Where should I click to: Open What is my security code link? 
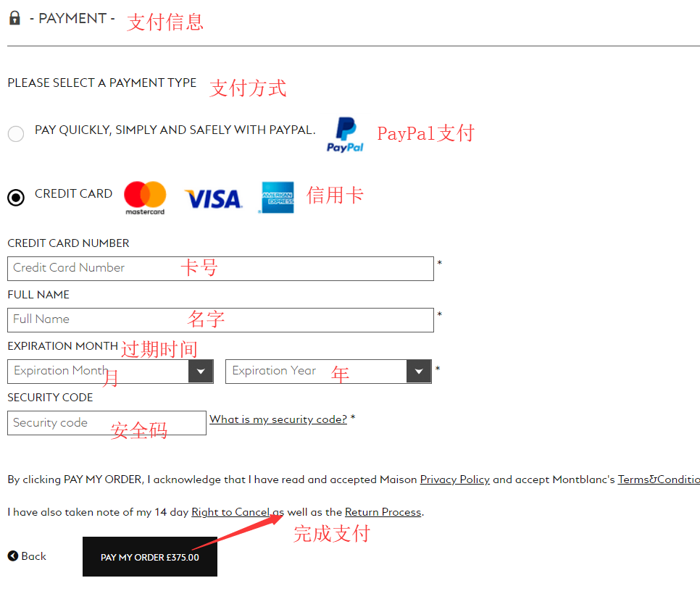click(x=278, y=419)
